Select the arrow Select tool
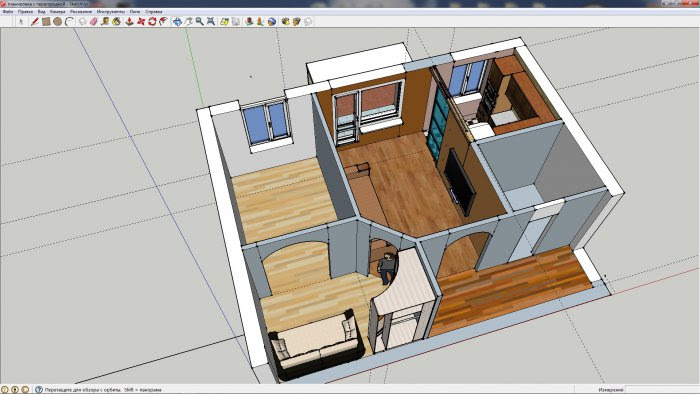 pyautogui.click(x=21, y=21)
